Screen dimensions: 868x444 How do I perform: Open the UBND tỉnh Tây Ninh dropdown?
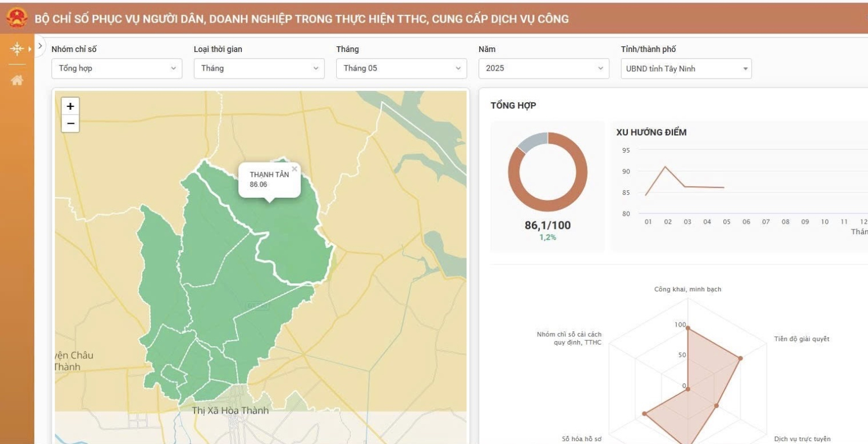(x=686, y=69)
